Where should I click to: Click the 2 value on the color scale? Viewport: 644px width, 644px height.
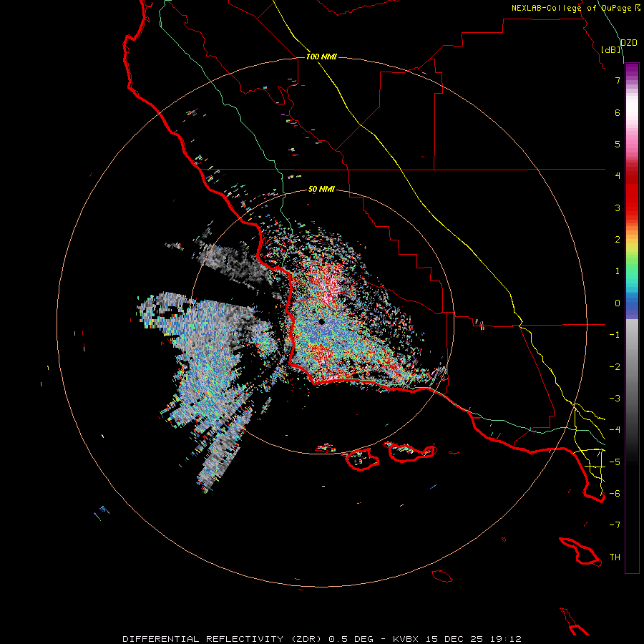618,240
